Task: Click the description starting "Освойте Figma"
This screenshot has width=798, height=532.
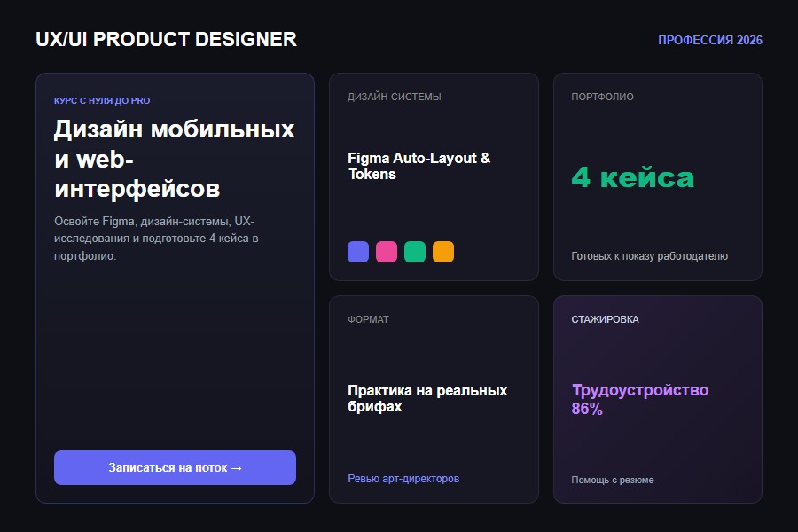Action: pos(156,239)
